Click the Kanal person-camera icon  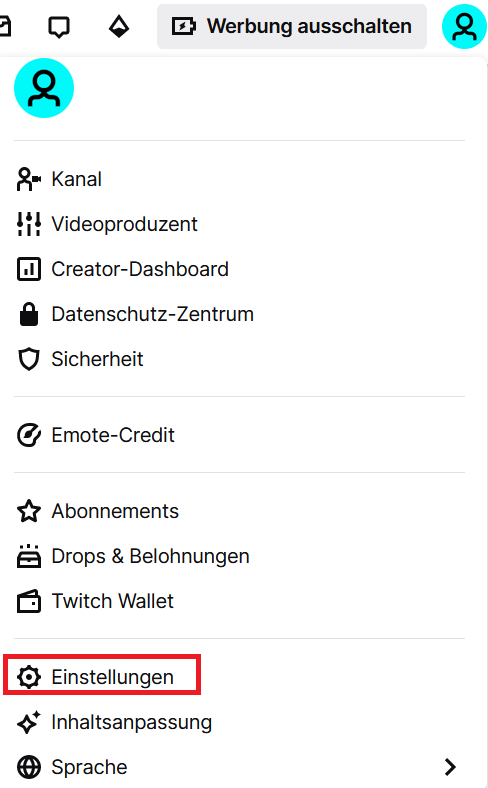tap(29, 179)
